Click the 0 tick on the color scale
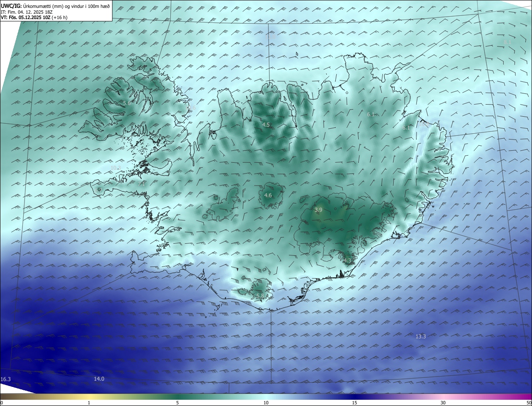 pyautogui.click(x=2, y=403)
